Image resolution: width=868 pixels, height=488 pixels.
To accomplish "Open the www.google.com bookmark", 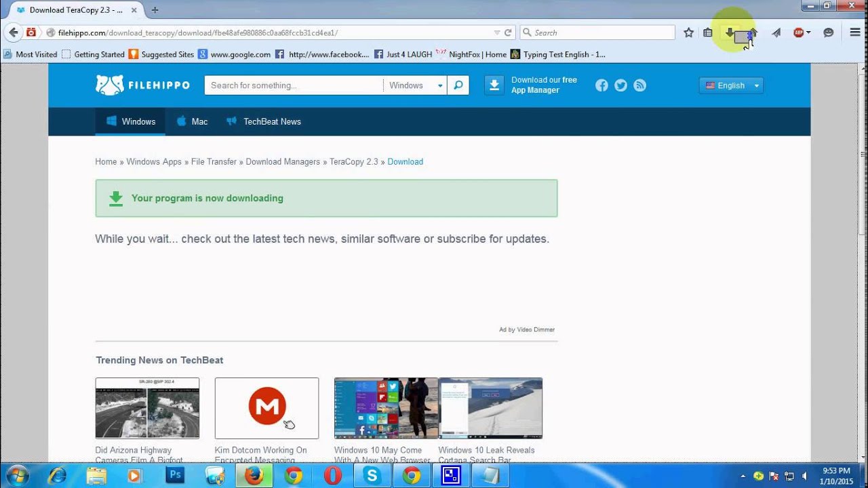I will click(x=234, y=54).
